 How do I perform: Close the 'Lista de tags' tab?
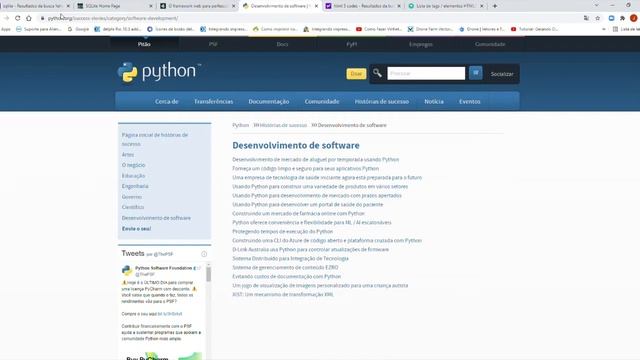pos(482,6)
